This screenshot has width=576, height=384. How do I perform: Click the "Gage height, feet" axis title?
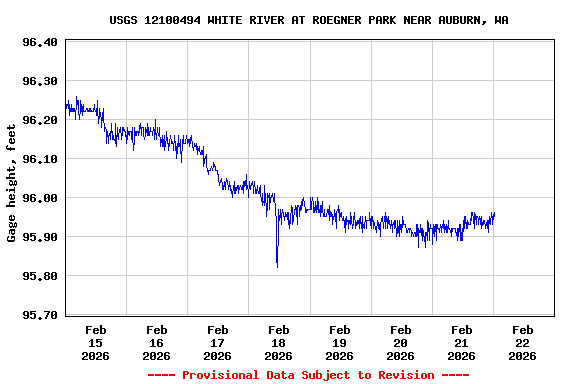pyautogui.click(x=11, y=183)
